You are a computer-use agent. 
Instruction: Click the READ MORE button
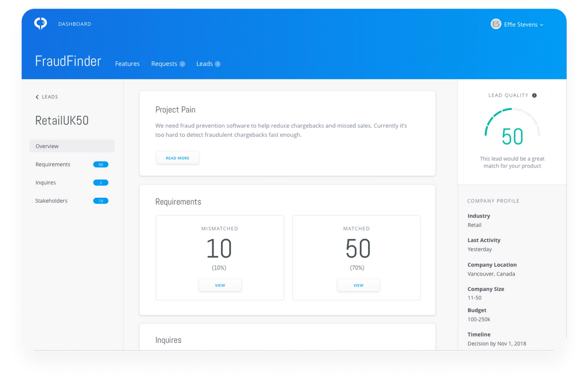(177, 158)
